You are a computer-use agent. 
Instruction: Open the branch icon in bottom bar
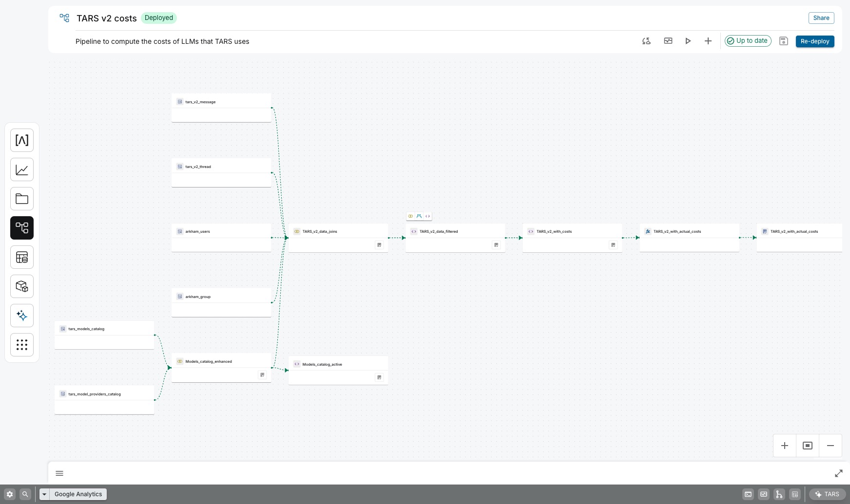779,494
